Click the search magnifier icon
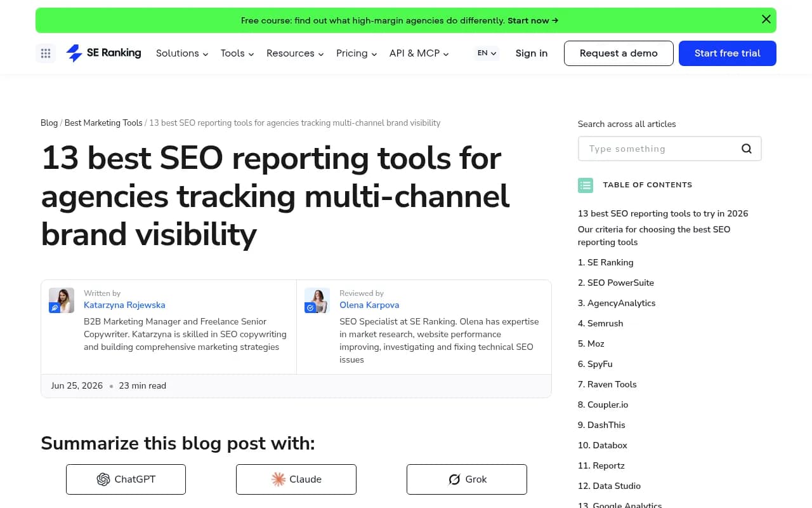This screenshot has height=508, width=812. click(x=747, y=149)
